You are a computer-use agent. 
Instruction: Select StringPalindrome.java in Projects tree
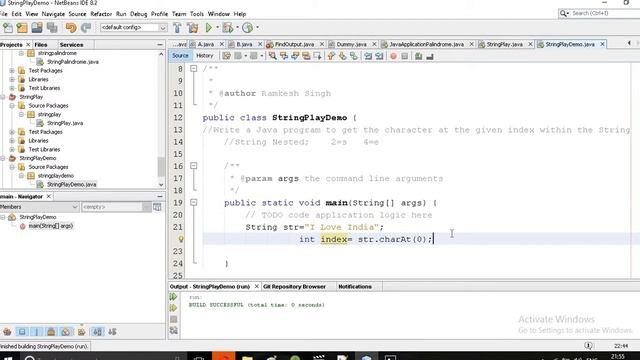pos(73,62)
